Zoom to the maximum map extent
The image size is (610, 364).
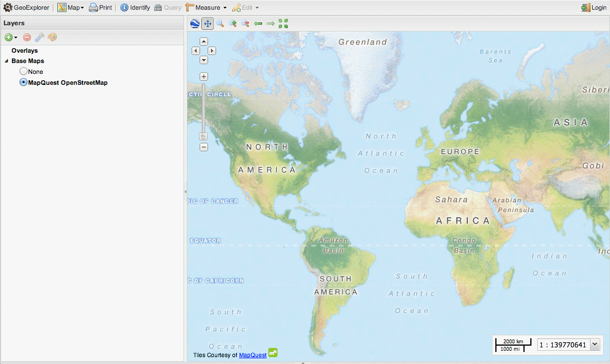pos(283,24)
